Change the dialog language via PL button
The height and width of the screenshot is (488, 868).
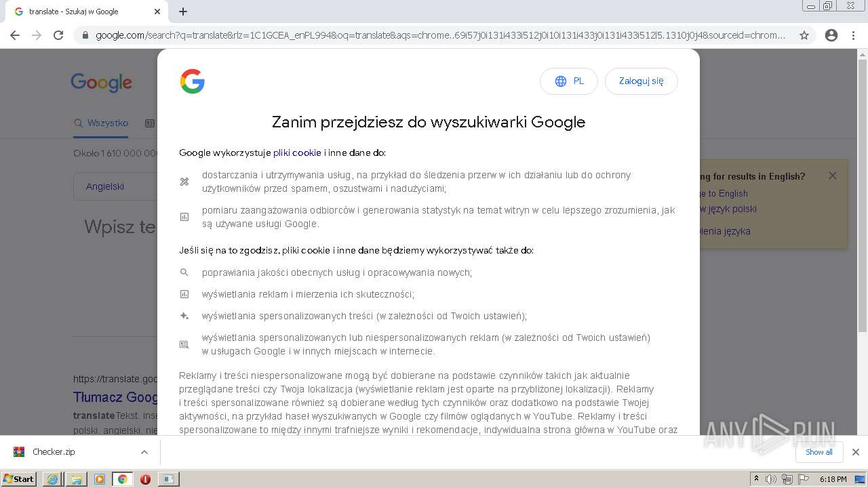(569, 81)
